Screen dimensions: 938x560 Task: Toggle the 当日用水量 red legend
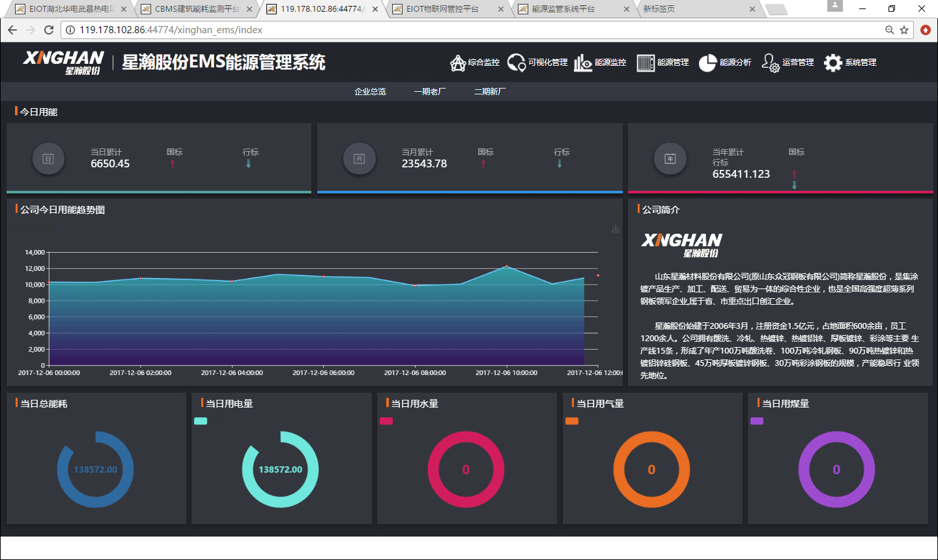[386, 421]
